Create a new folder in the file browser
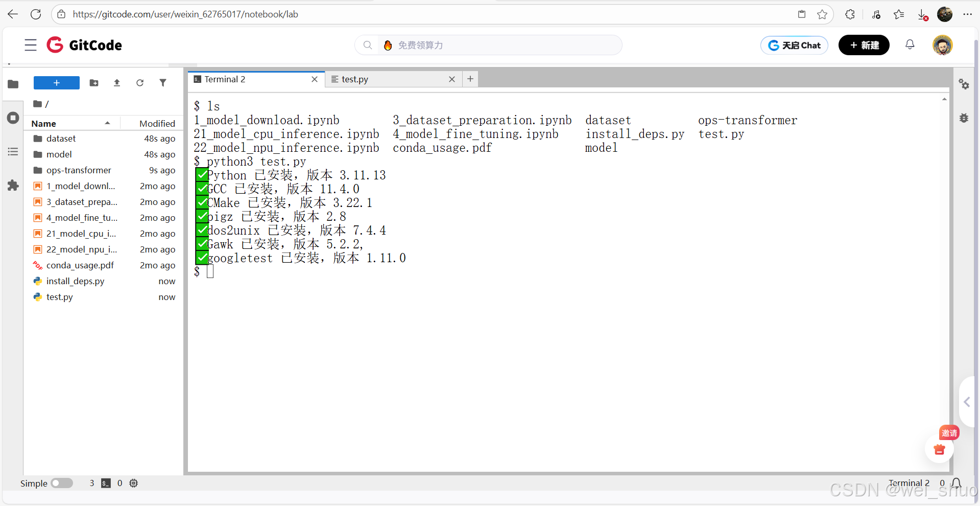Screen dimensions: 980x506 [94, 83]
